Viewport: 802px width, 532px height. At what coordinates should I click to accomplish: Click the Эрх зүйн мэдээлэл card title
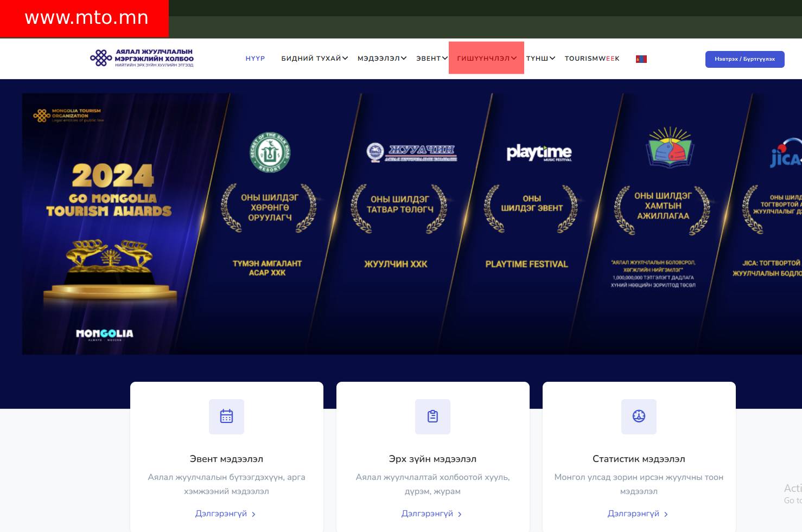(x=432, y=459)
